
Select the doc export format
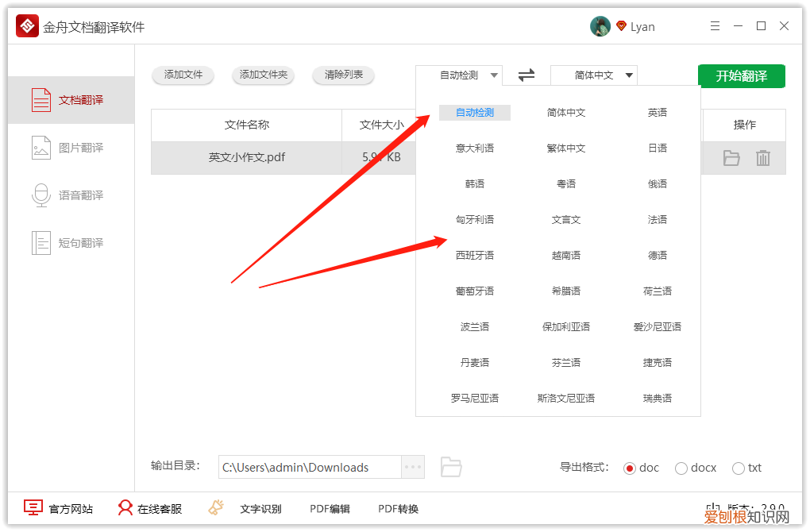tap(631, 468)
